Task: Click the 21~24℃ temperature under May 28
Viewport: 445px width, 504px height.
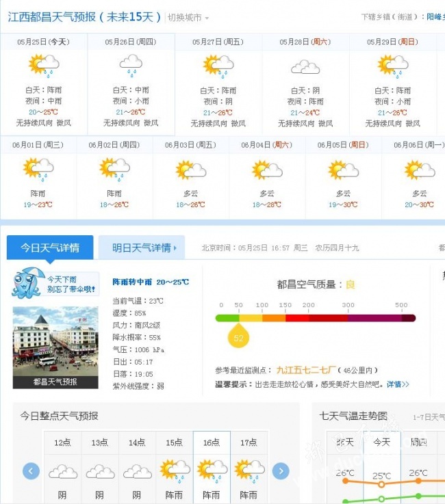Action: click(x=305, y=113)
